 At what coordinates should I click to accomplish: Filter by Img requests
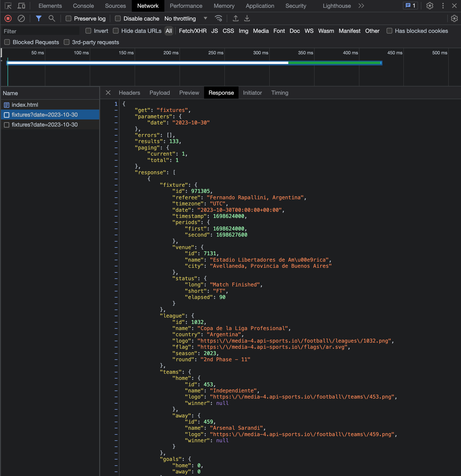pyautogui.click(x=243, y=31)
